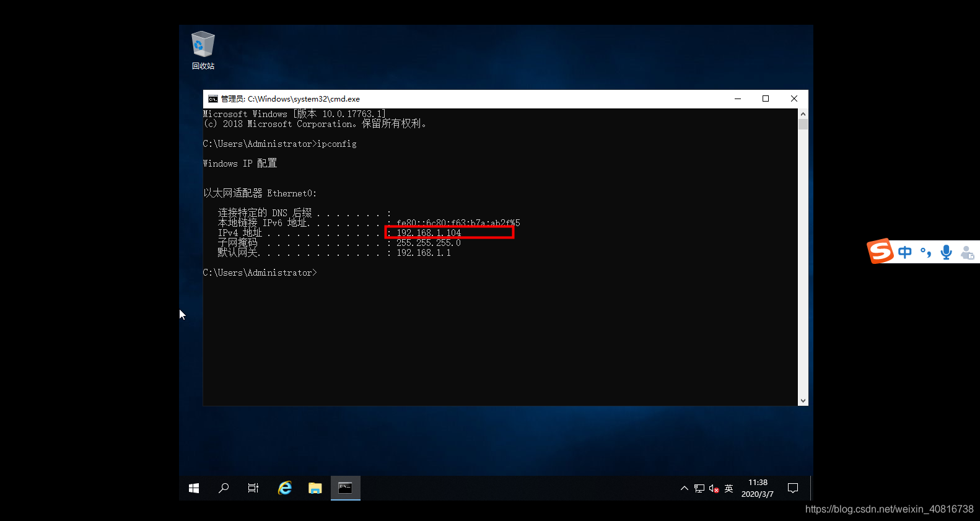
Task: Select the cmd.exe taskbar button
Action: (x=345, y=488)
